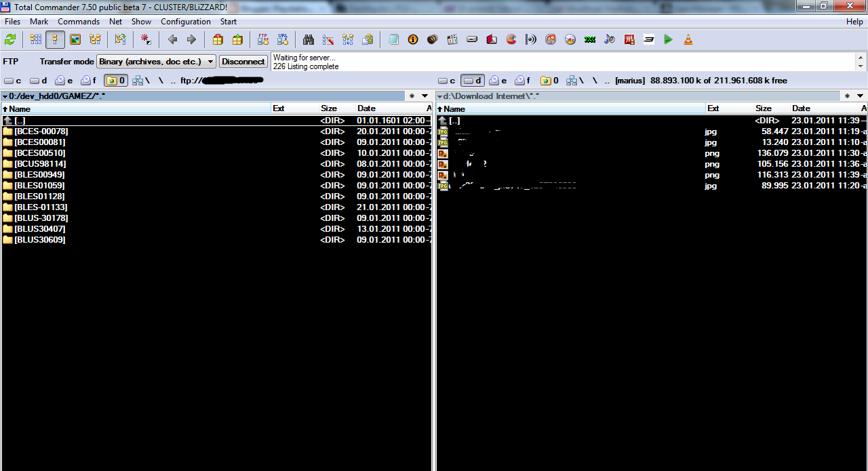Select the Full details view toolbar icon

pos(56,39)
